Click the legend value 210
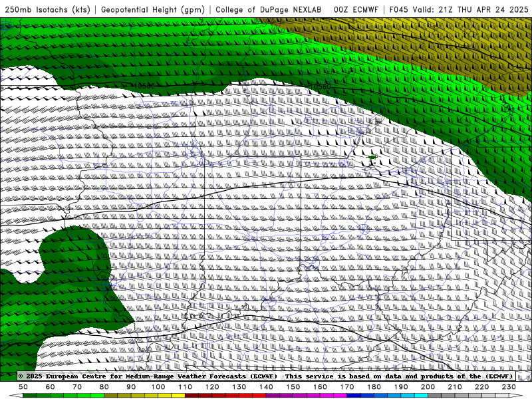 455,387
